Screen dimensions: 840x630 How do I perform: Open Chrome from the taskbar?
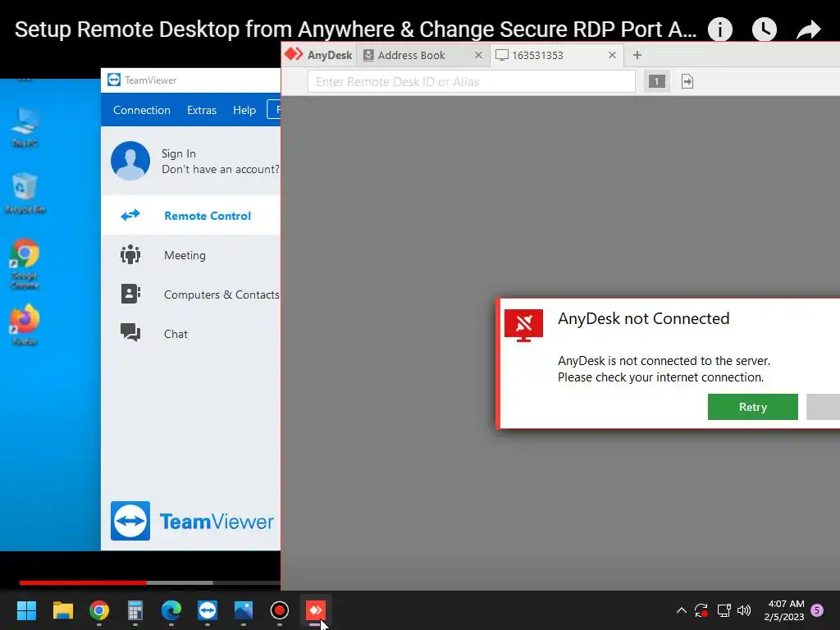coord(99,610)
